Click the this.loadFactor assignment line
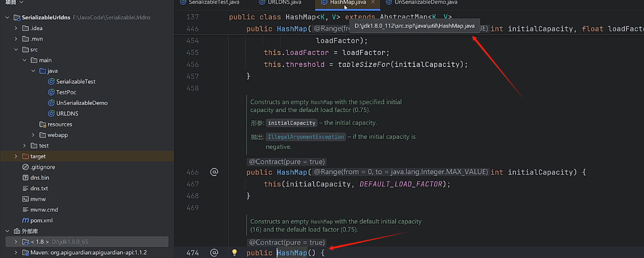The image size is (644, 258). coord(327,52)
